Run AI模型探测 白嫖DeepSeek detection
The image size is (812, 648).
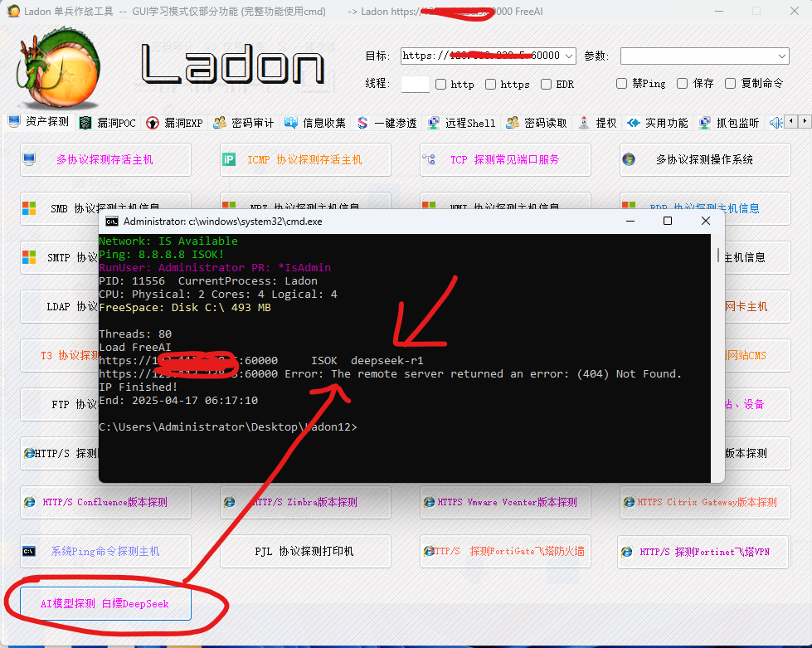click(105, 604)
